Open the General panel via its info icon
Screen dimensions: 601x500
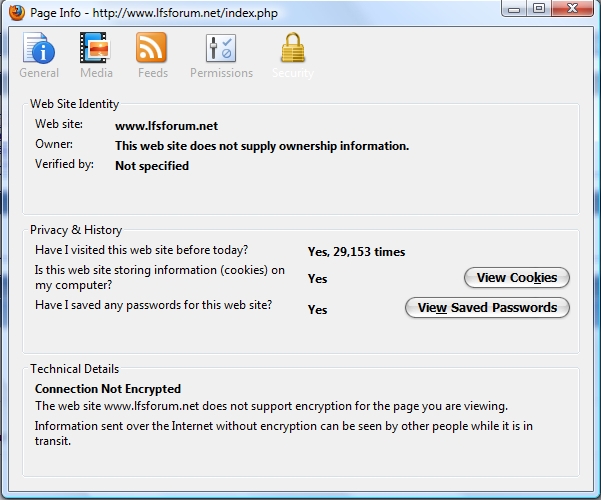(x=39, y=47)
